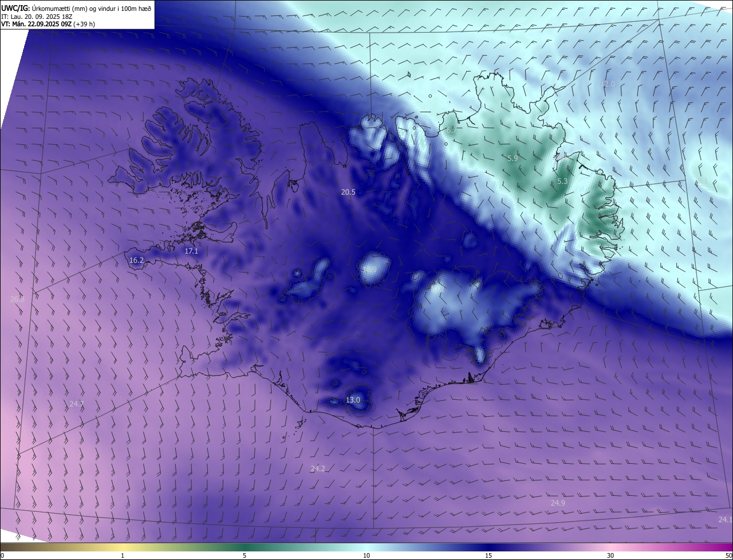Click the 15 tick label on the color scale
The height and width of the screenshot is (560, 733).
(x=488, y=555)
